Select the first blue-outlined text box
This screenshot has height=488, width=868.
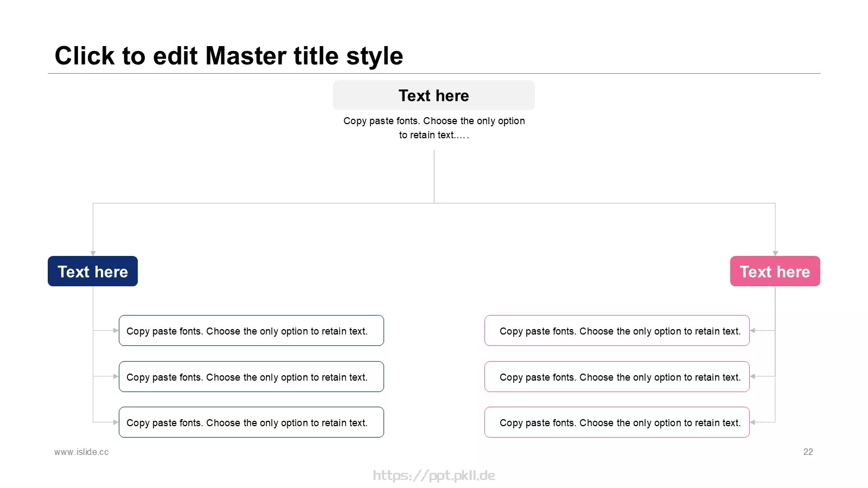[x=251, y=331]
